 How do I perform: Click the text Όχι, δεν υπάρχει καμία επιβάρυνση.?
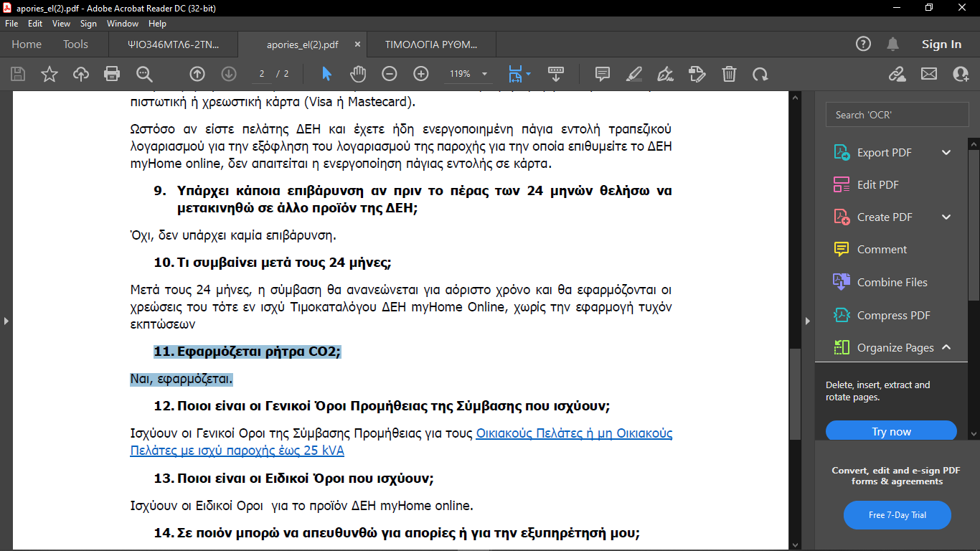coord(233,235)
